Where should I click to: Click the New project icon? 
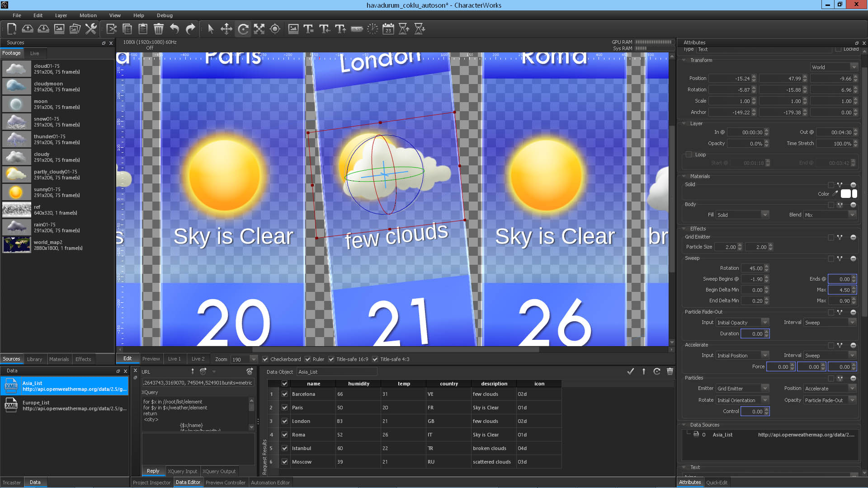[12, 29]
